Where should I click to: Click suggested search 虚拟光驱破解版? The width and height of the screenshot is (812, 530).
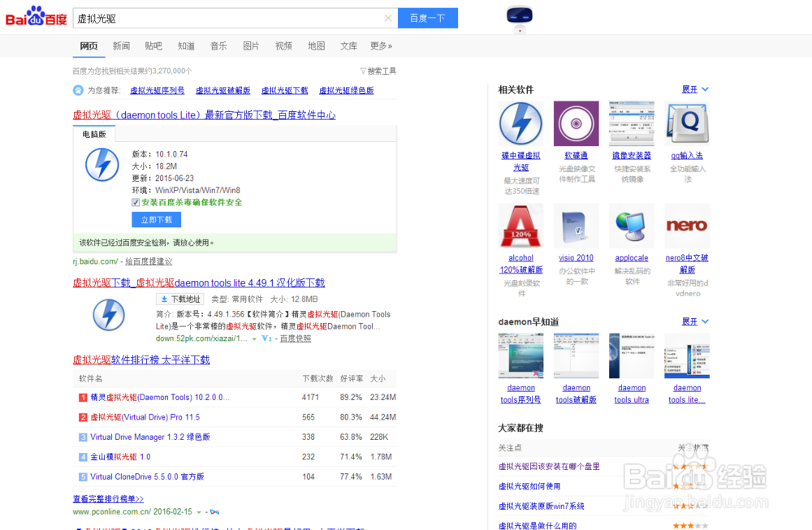click(x=222, y=91)
